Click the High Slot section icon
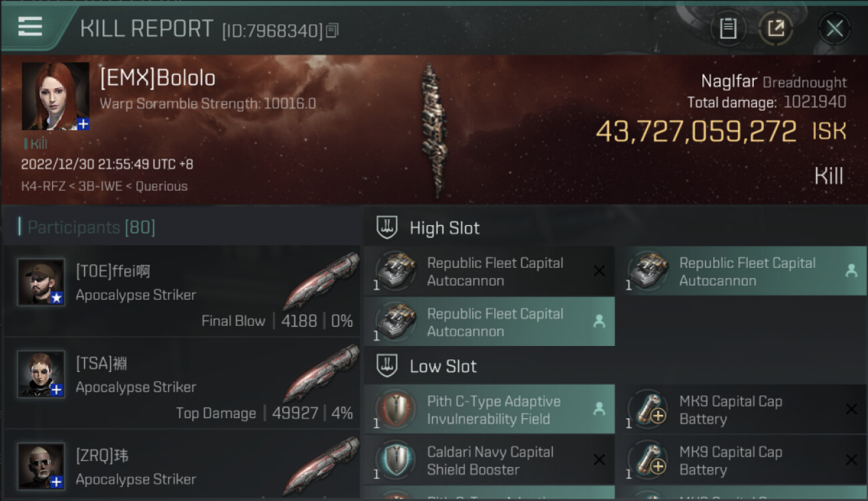The image size is (868, 501). tap(388, 228)
